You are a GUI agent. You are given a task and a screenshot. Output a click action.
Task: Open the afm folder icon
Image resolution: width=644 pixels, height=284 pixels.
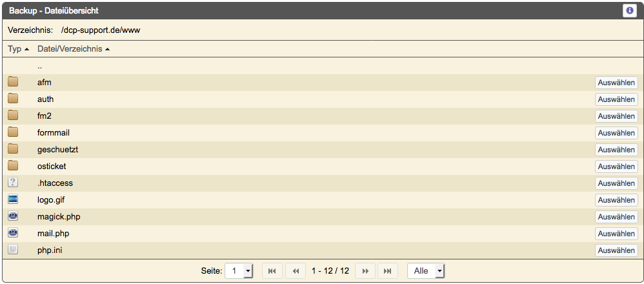13,81
